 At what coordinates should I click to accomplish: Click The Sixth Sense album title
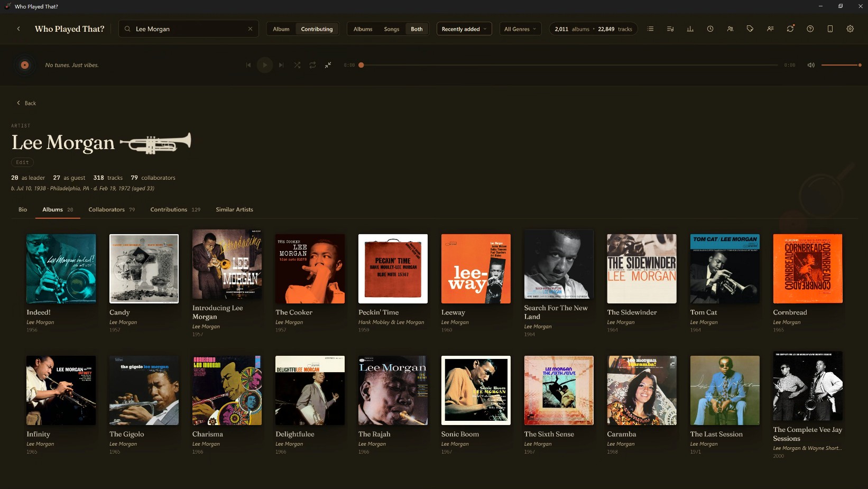click(x=549, y=434)
